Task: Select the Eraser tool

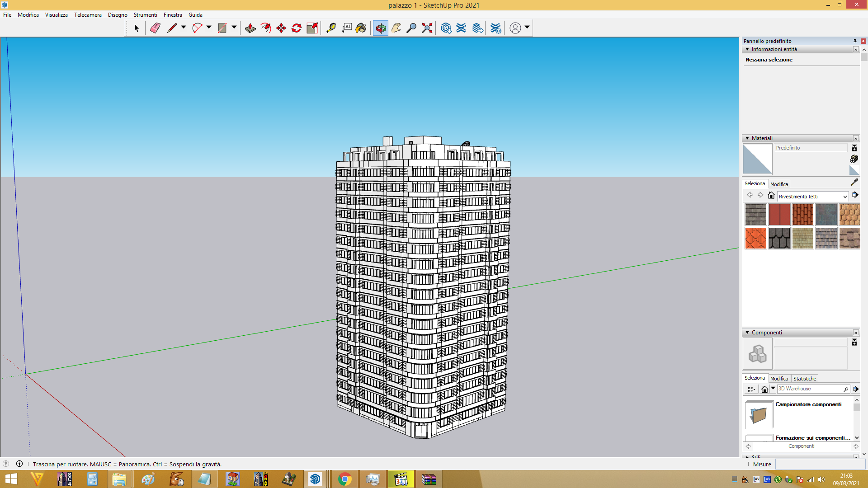Action: (x=155, y=28)
